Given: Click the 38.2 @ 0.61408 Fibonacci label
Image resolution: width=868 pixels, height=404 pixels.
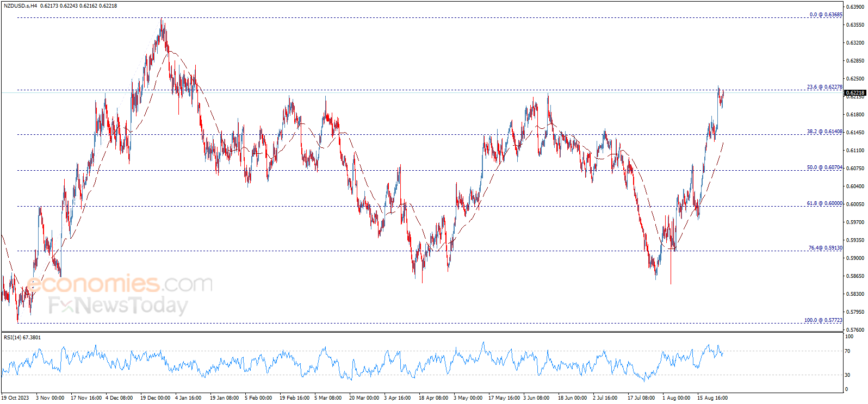Looking at the screenshot, I should (824, 132).
